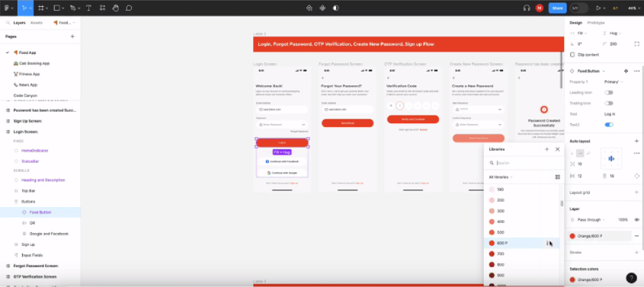644x287 pixels.
Task: Select the Text tool
Action: (88, 8)
